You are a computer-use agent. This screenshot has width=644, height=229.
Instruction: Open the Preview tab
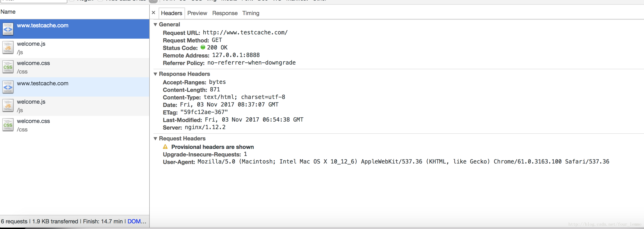tap(197, 13)
